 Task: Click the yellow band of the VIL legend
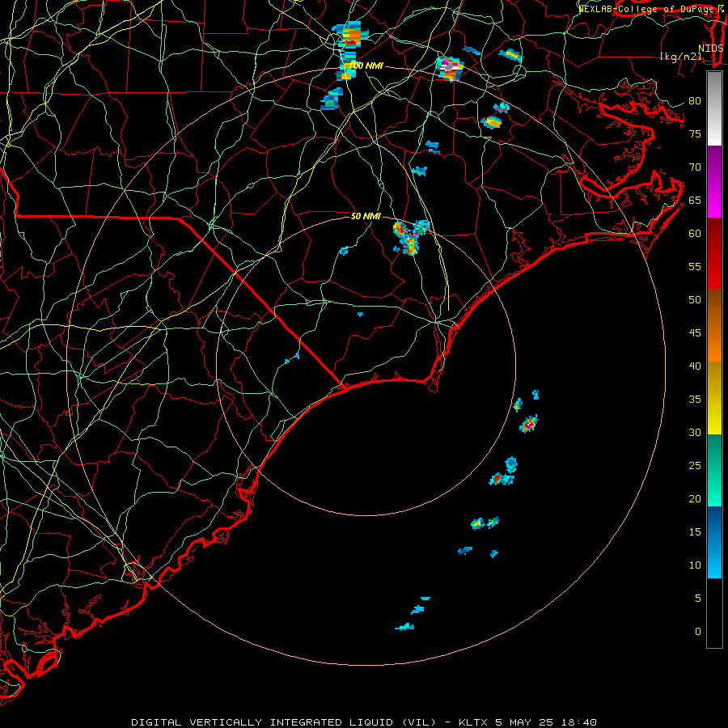pyautogui.click(x=714, y=398)
